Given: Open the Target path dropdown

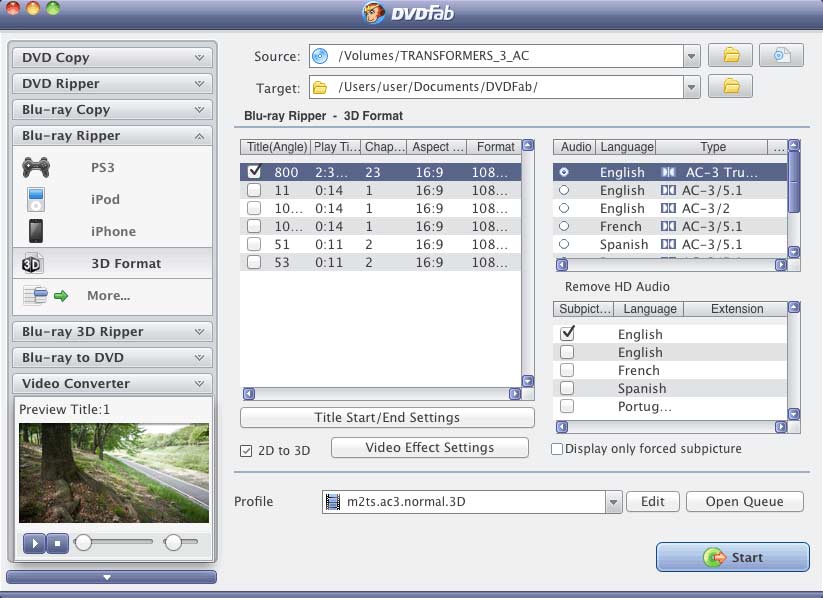Looking at the screenshot, I should (691, 87).
